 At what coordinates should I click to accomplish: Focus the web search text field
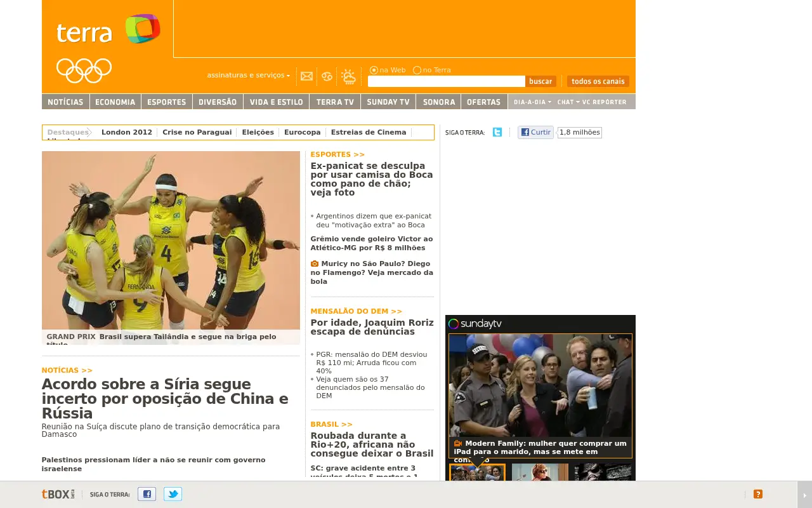click(x=447, y=81)
